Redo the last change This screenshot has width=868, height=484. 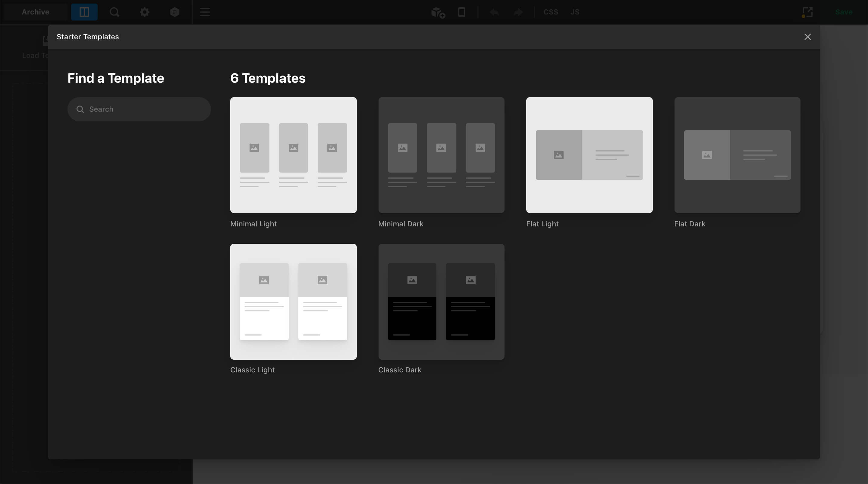[x=517, y=12]
